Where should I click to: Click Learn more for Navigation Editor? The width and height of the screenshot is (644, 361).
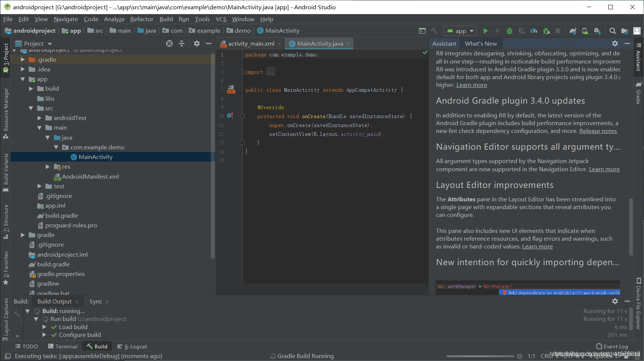604,169
